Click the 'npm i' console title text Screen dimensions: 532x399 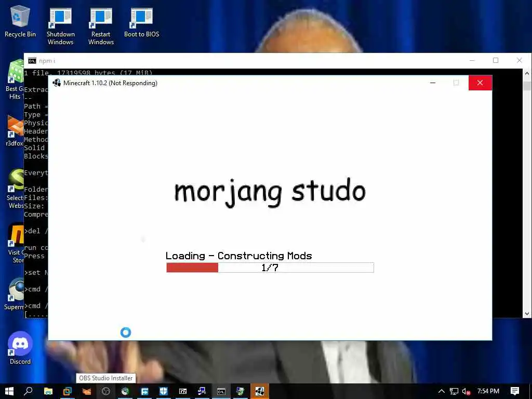click(x=47, y=61)
